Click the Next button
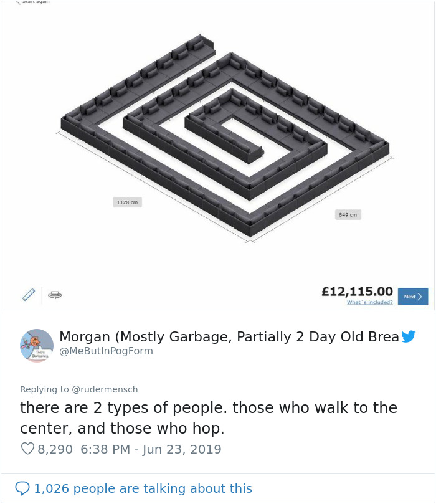The image size is (436, 504). [x=412, y=297]
